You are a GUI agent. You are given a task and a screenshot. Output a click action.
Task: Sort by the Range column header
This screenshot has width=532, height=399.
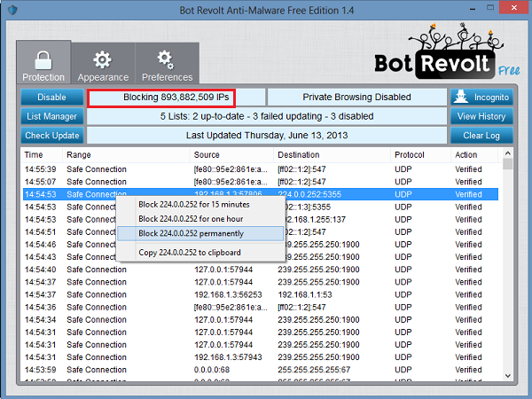pyautogui.click(x=126, y=155)
